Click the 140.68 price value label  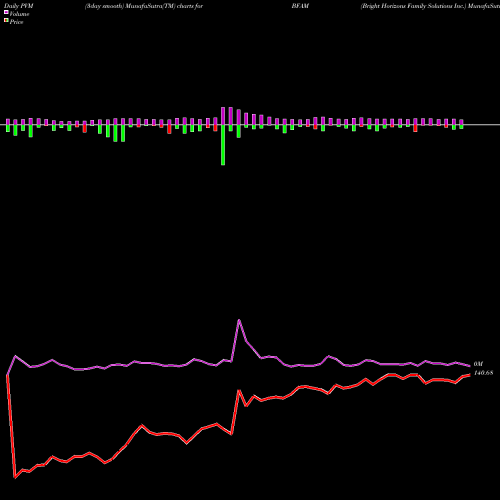pyautogui.click(x=483, y=373)
